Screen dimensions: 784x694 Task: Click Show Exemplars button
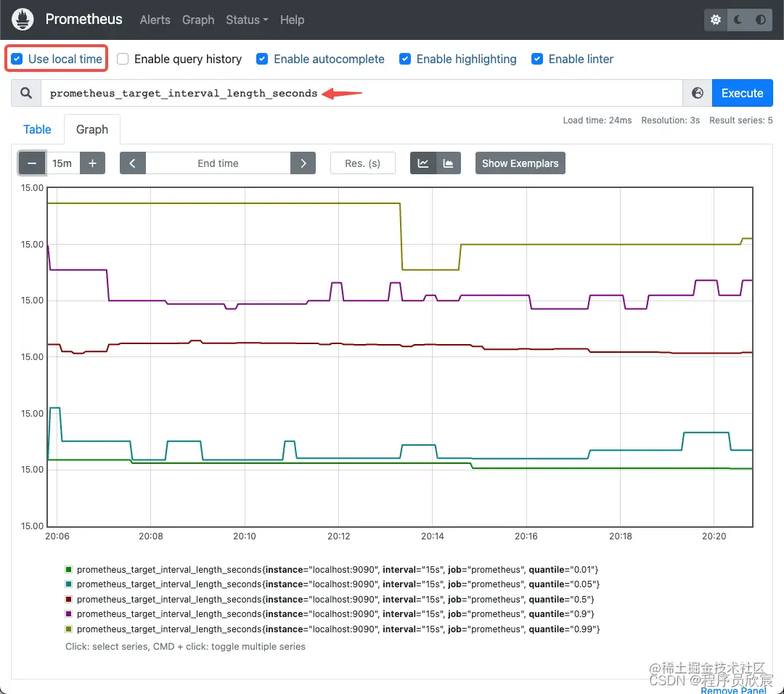point(520,163)
